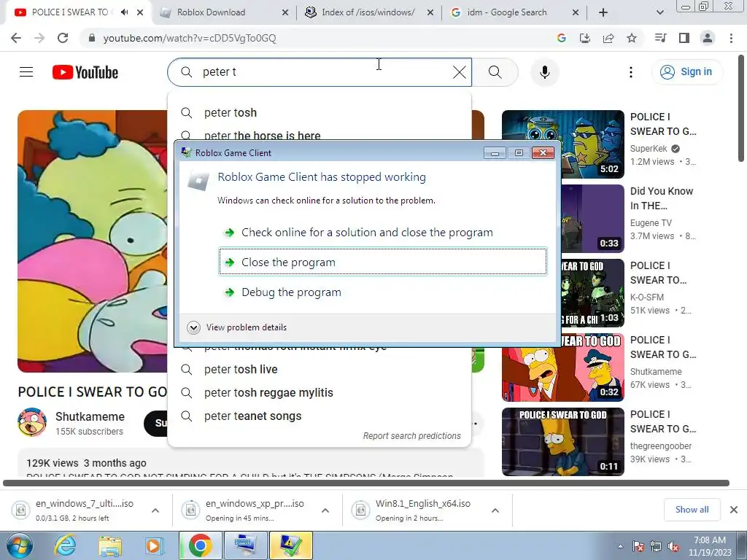Open the thegreengoober video thumbnail 0:11

point(563,442)
